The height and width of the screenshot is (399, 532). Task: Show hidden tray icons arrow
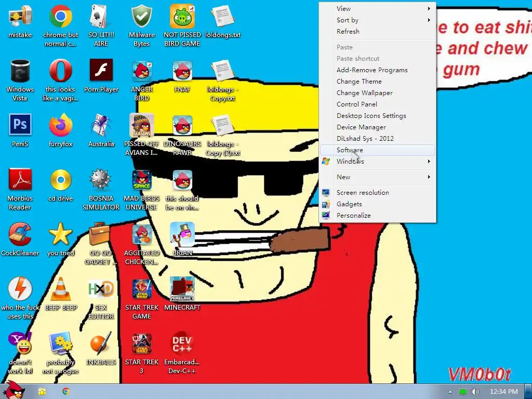point(450,392)
